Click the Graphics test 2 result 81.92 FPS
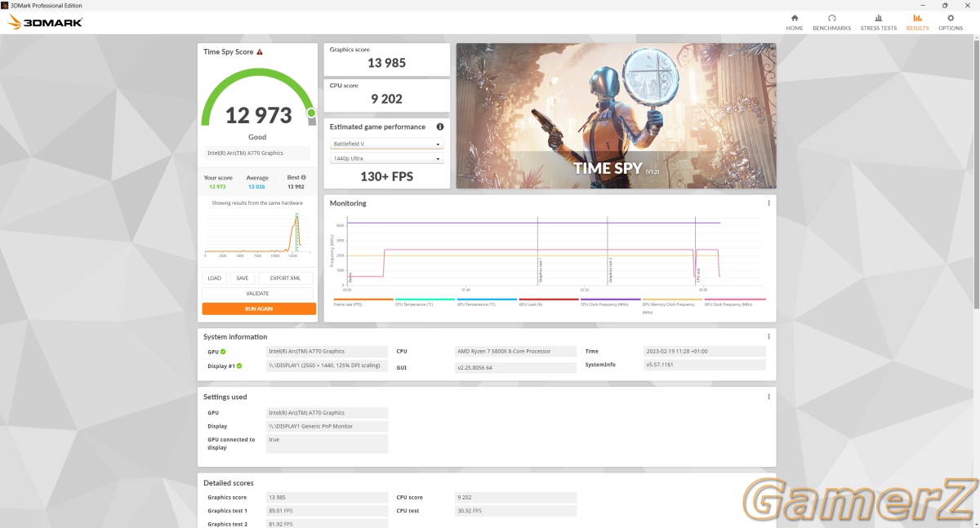980x528 pixels. (x=327, y=524)
